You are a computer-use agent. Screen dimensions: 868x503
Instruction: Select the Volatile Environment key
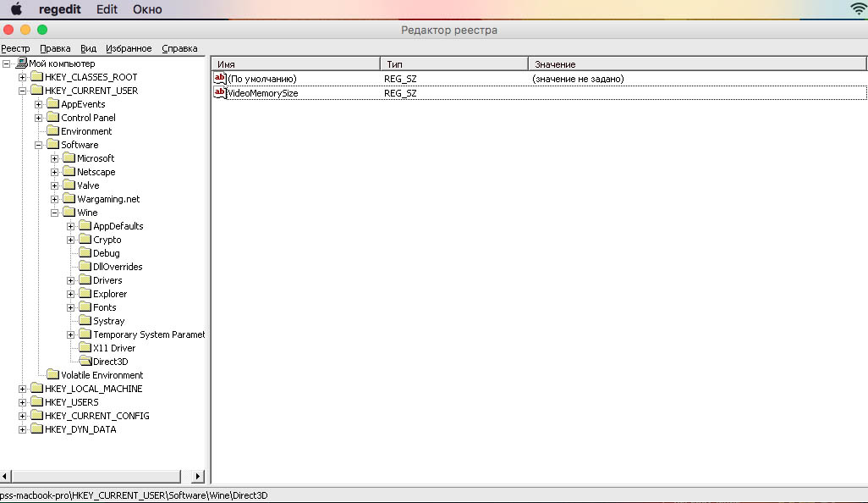[x=102, y=375]
